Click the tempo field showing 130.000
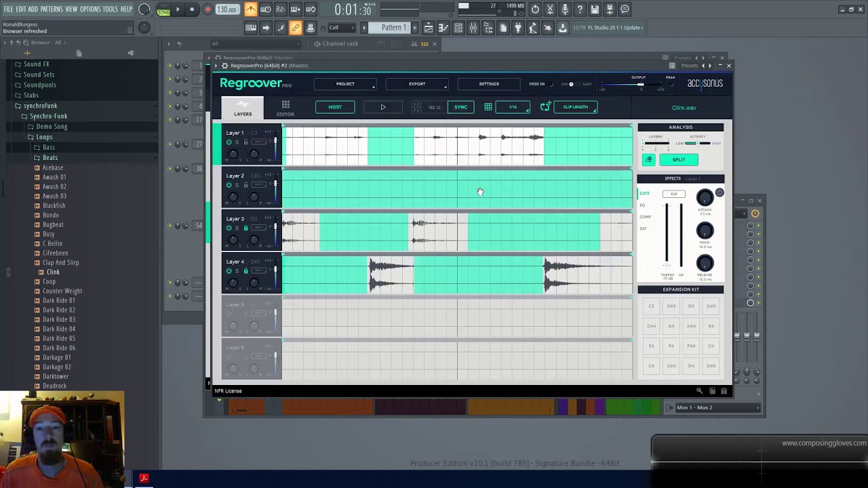868x488 pixels. pos(227,9)
